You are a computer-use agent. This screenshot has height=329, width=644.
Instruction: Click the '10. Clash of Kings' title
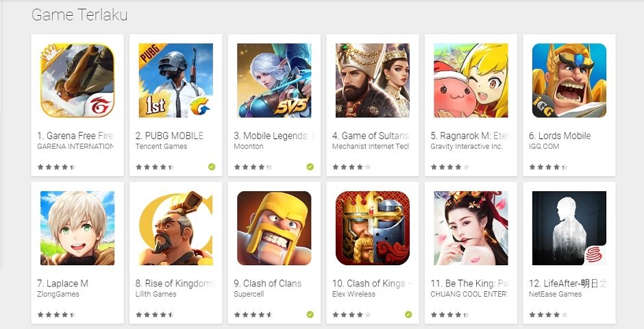point(369,283)
